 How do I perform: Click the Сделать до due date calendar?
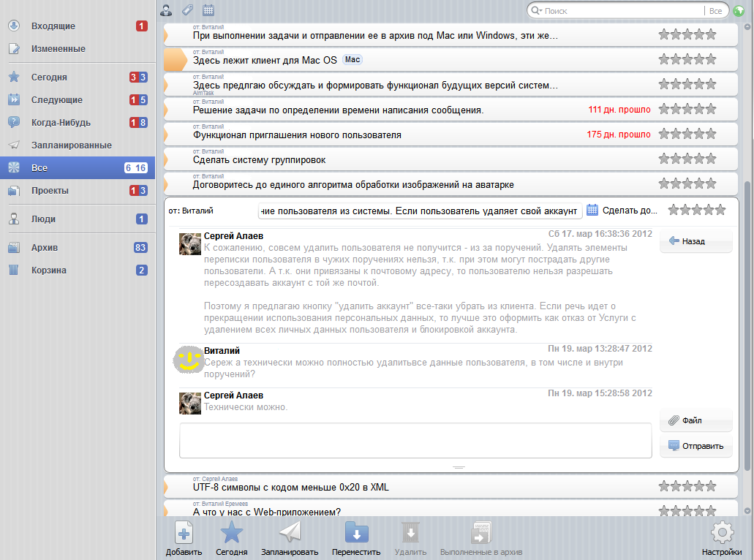(x=622, y=210)
